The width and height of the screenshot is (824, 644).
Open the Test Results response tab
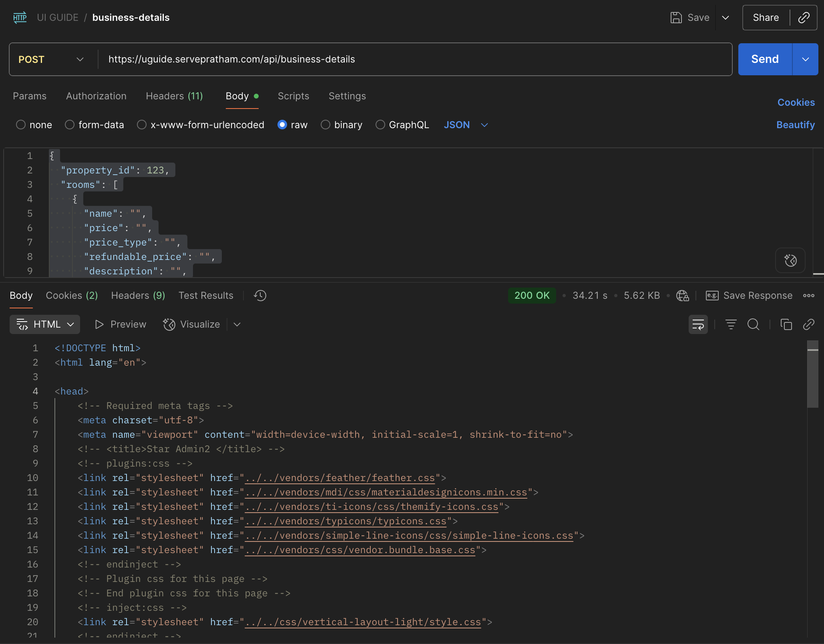(206, 296)
